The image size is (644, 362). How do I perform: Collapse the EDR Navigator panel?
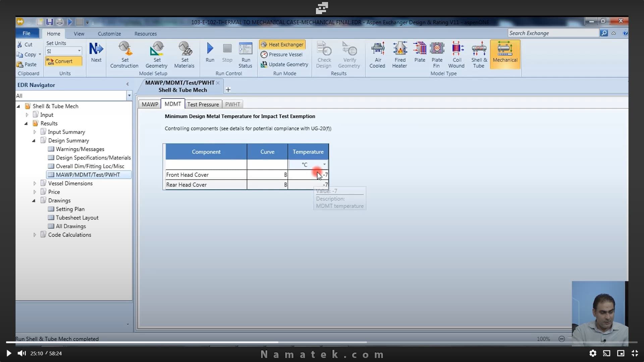(127, 84)
